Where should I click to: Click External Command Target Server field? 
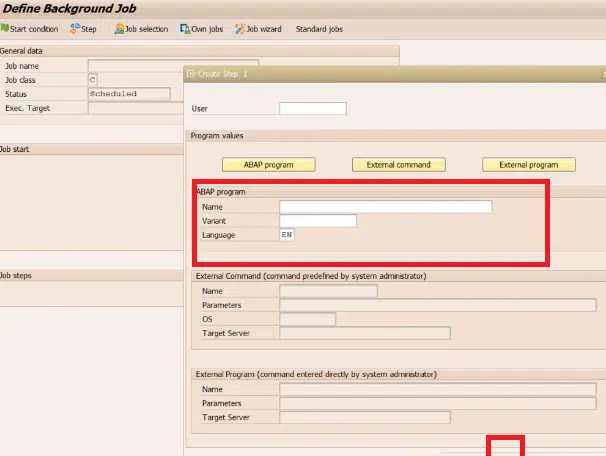[x=365, y=333]
